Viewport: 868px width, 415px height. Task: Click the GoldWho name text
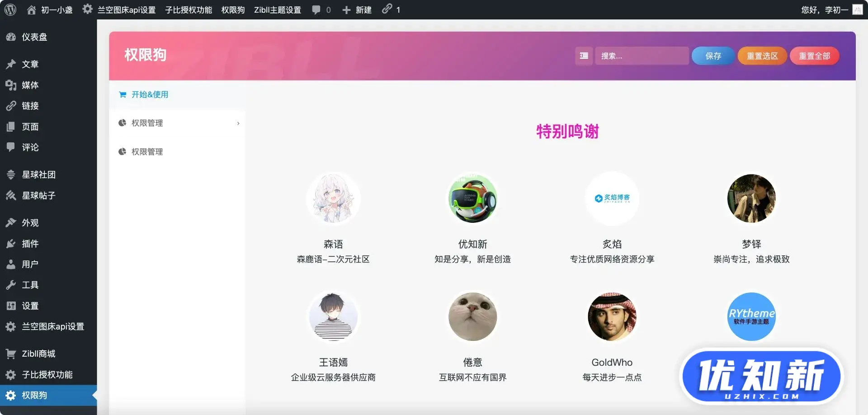(x=612, y=362)
